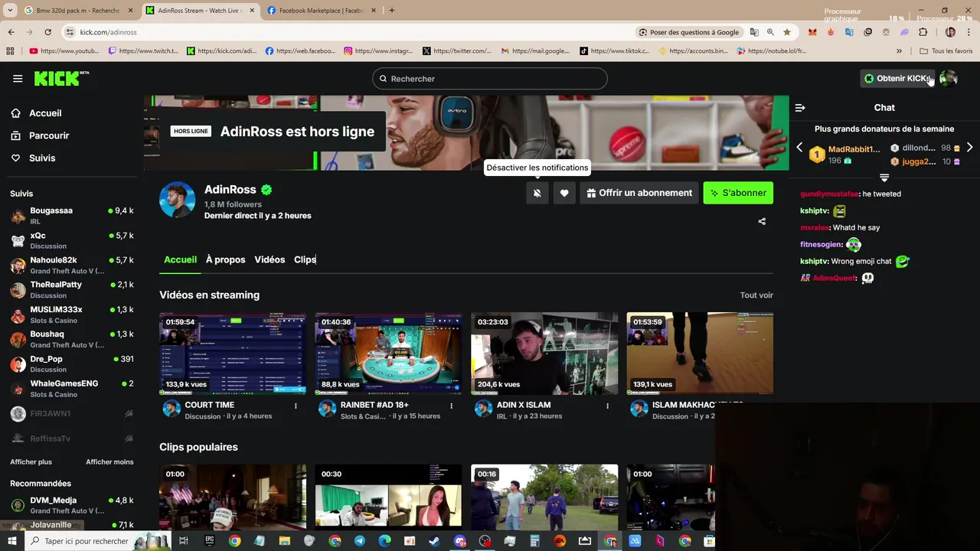Bookmark this page with the star icon
980x551 pixels.
(786, 32)
